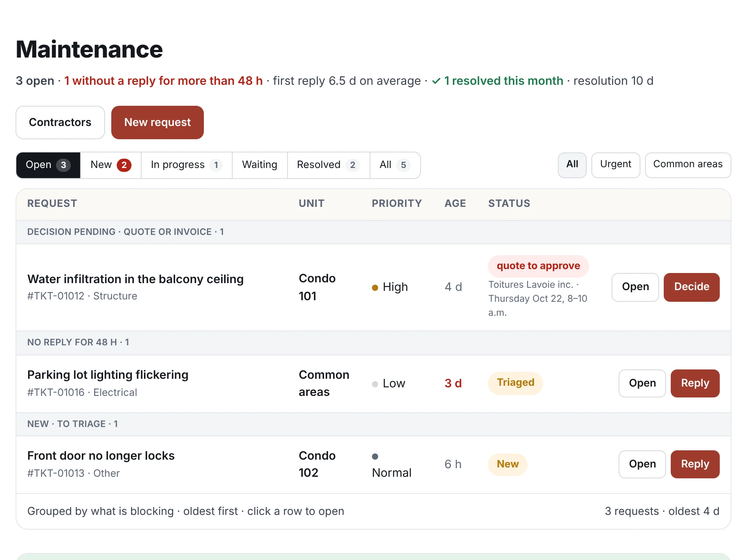Image resolution: width=747 pixels, height=560 pixels.
Task: Click Decide on the balcony ceiling quote
Action: click(x=691, y=287)
